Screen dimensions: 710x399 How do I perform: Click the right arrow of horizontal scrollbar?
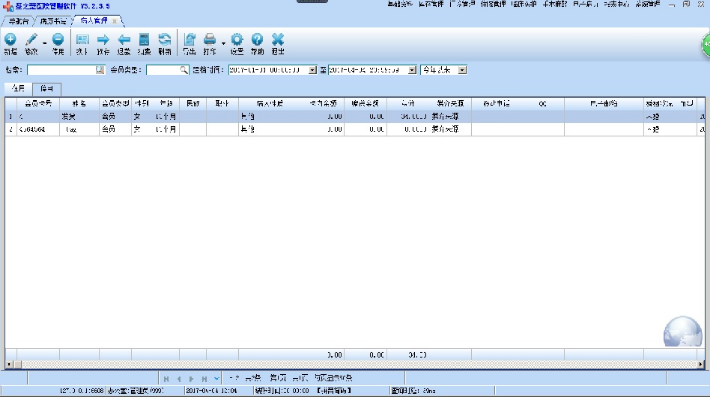[701, 364]
